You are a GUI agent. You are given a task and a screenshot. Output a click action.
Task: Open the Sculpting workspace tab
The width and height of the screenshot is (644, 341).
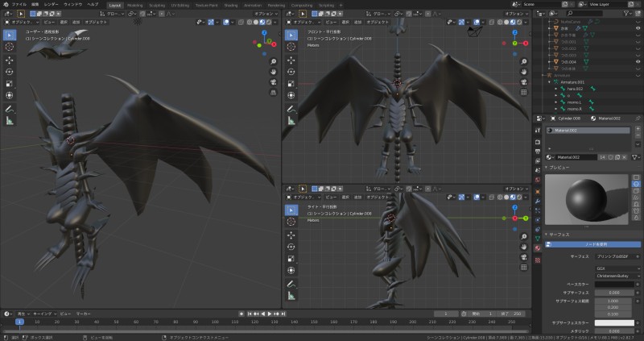click(x=156, y=4)
